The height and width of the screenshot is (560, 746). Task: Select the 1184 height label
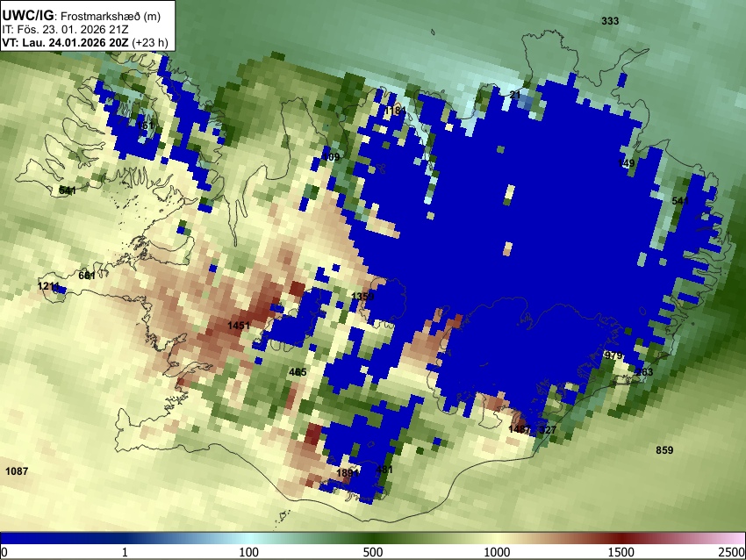[395, 111]
